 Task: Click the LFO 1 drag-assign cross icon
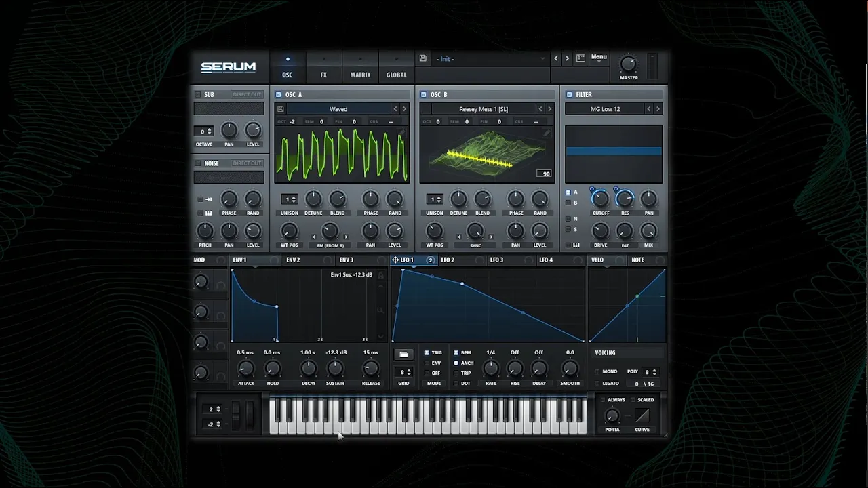(x=395, y=260)
